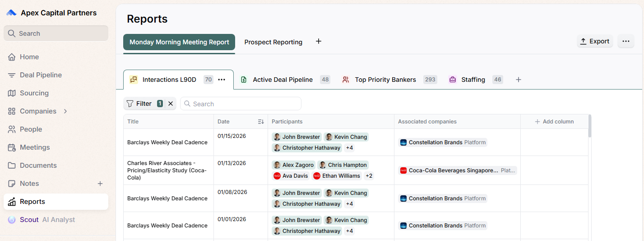The image size is (644, 241).
Task: Open Barclays Weekly Deal Cadence dated 01/08/2026
Action: [x=167, y=198]
